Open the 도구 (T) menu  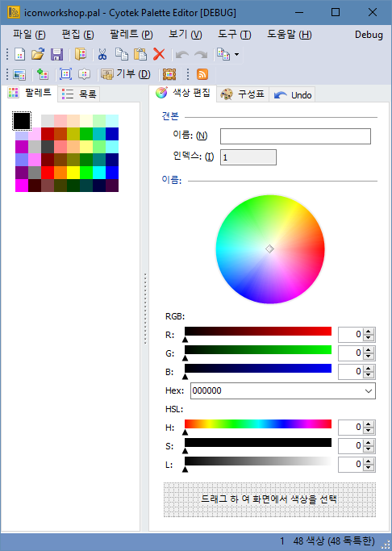tap(234, 35)
